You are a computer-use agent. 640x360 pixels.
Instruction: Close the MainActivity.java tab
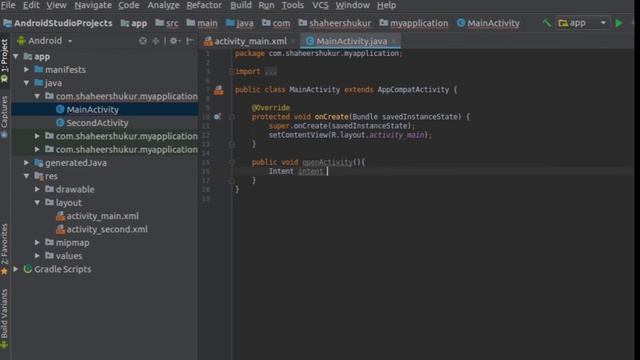click(394, 42)
